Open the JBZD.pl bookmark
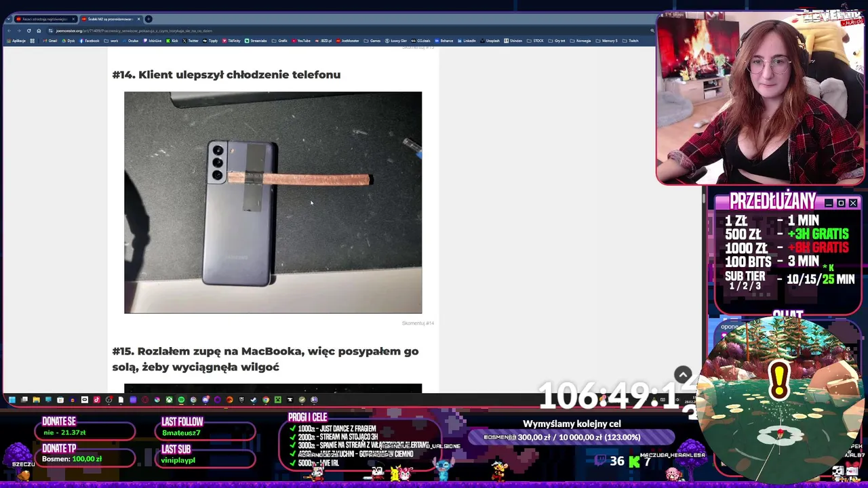 click(x=323, y=41)
